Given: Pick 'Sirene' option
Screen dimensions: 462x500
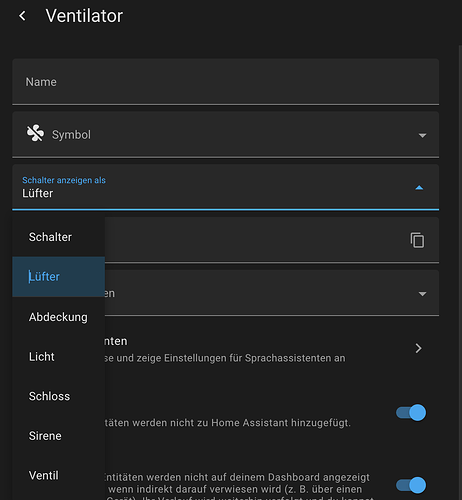Looking at the screenshot, I should tap(59, 436).
